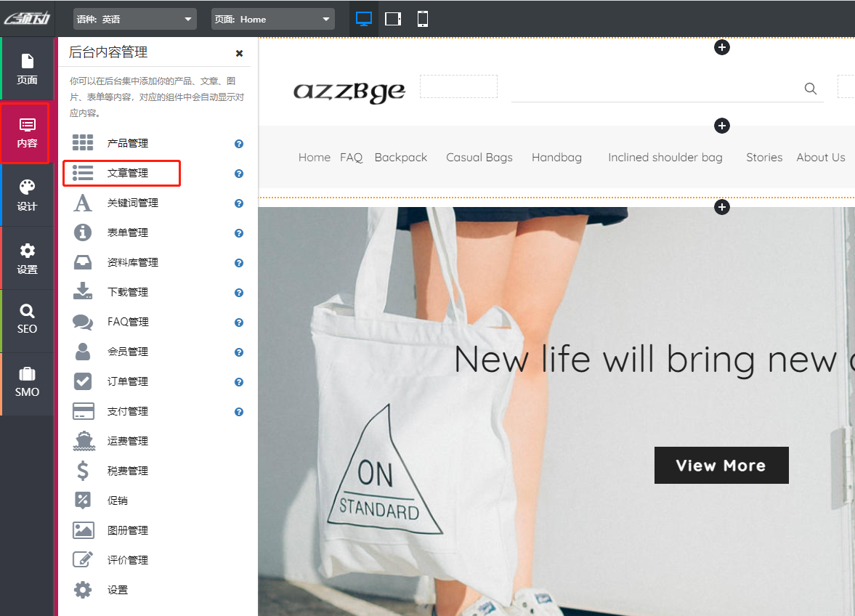
Task: Switch to mobile phone preview icon
Action: pyautogui.click(x=422, y=19)
